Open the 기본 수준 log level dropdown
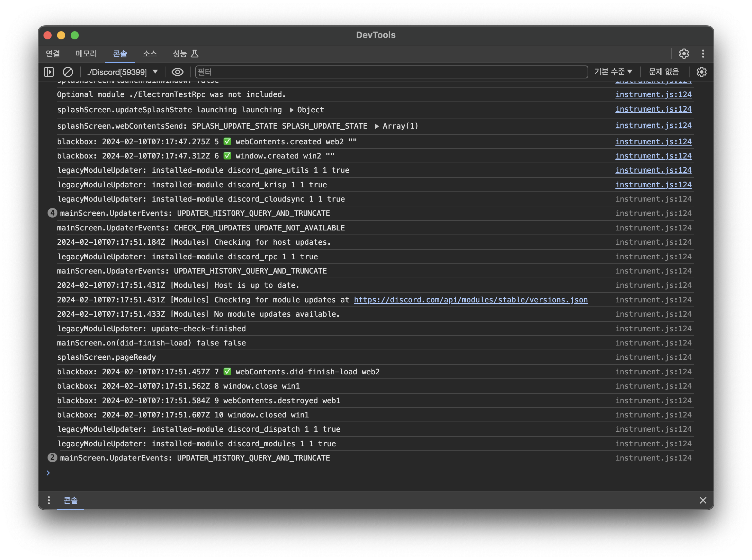The width and height of the screenshot is (752, 560). coord(613,72)
